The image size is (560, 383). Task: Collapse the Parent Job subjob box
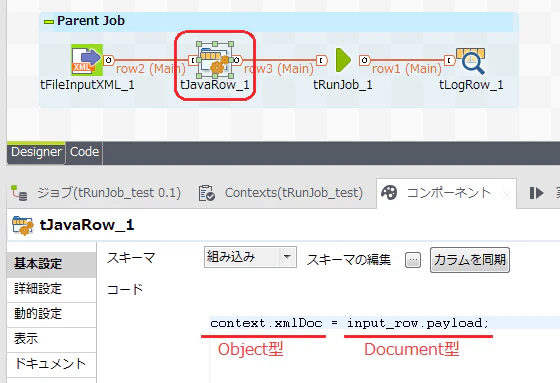(49, 22)
